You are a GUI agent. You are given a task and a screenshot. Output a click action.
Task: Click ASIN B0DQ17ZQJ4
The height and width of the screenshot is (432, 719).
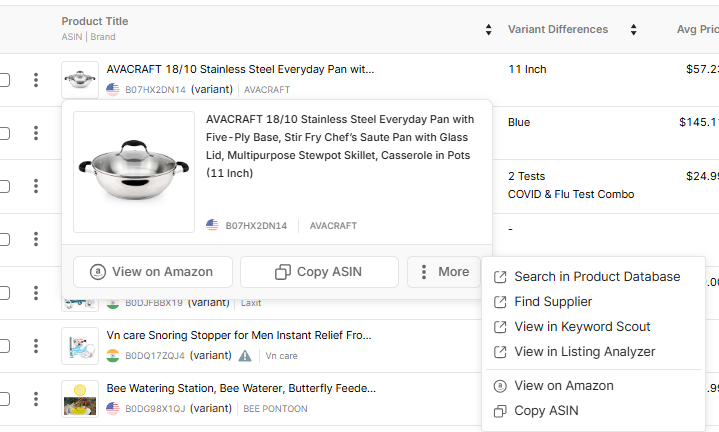[155, 356]
